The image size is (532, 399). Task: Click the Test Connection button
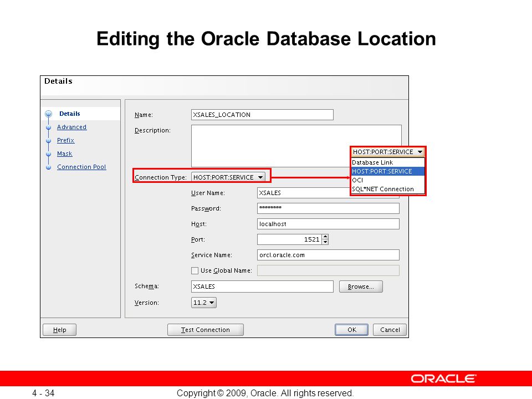coord(206,330)
